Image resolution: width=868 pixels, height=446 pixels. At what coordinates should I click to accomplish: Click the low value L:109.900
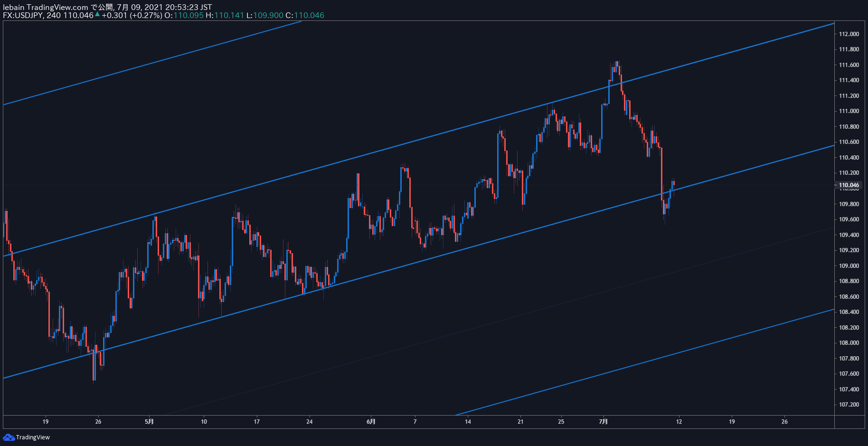click(264, 15)
